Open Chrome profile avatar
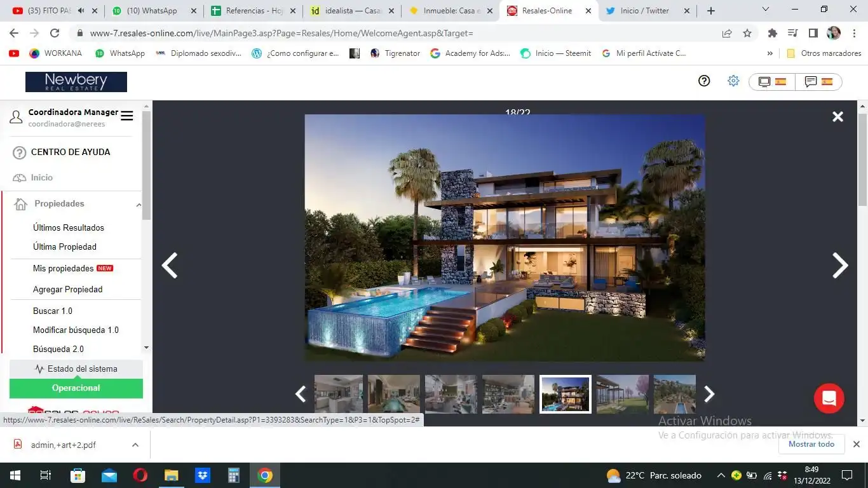 point(833,33)
